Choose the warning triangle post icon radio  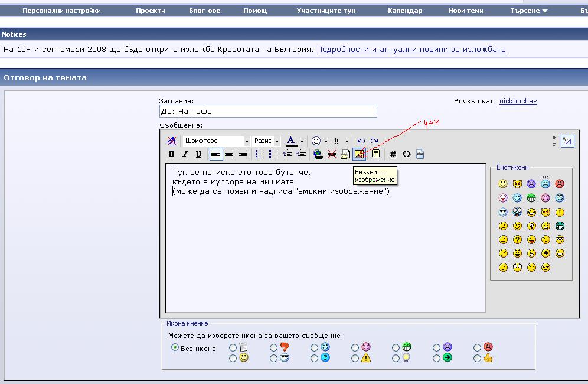355,358
